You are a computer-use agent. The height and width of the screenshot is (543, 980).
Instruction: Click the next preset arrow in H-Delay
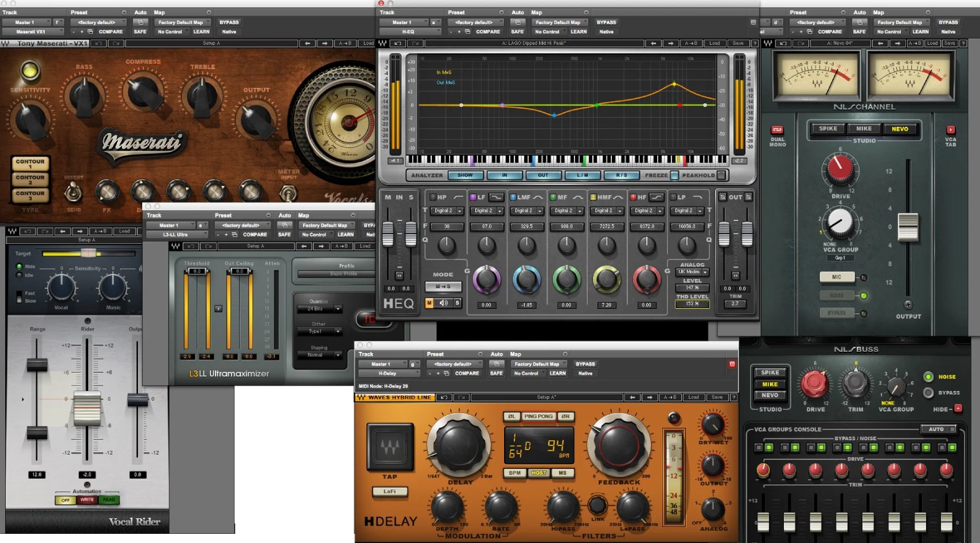click(650, 397)
